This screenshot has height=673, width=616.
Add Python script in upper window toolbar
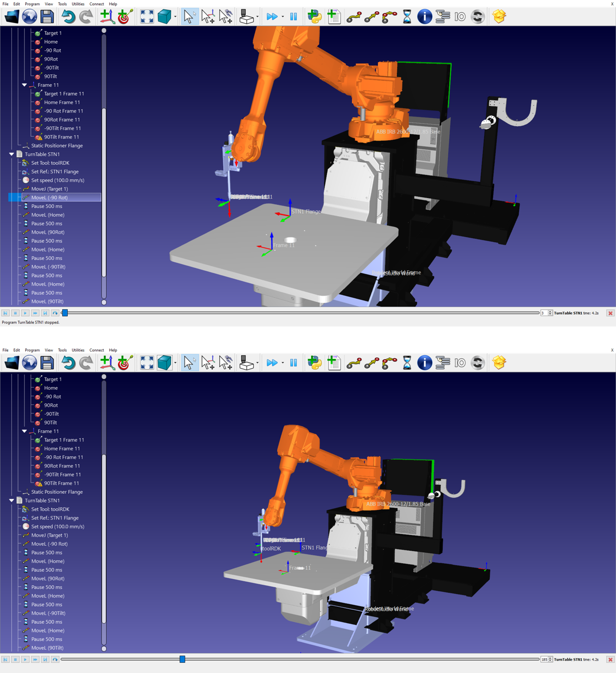315,16
